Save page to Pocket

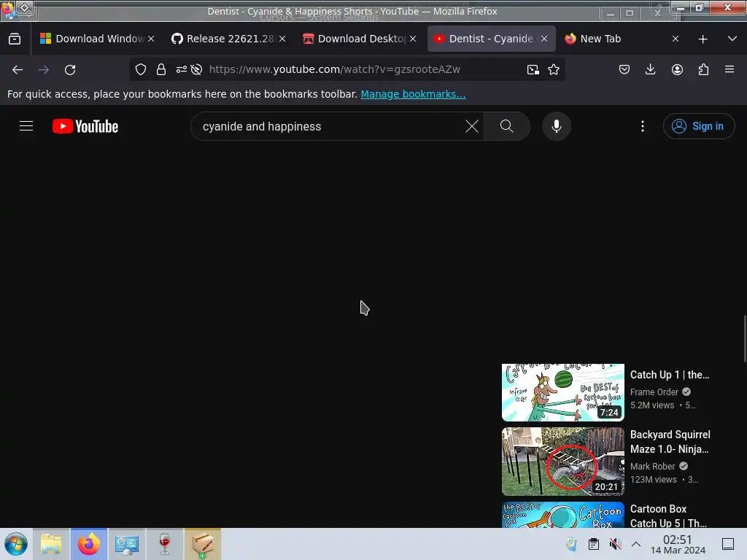pyautogui.click(x=624, y=69)
